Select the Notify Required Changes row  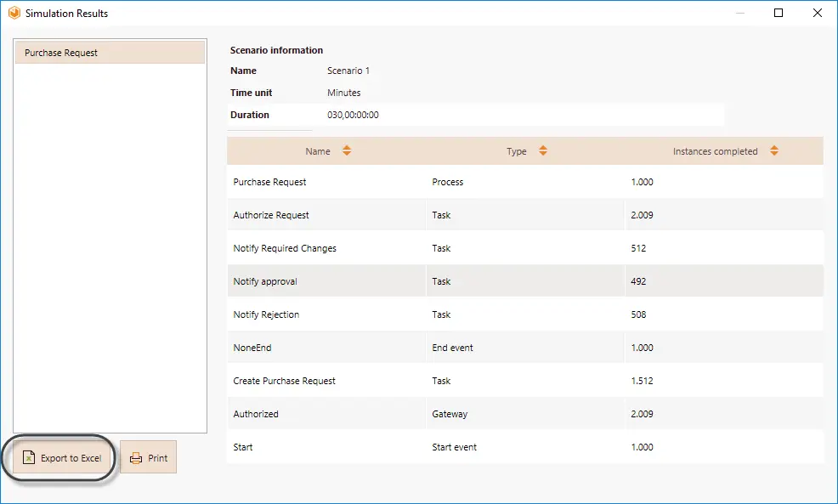525,248
